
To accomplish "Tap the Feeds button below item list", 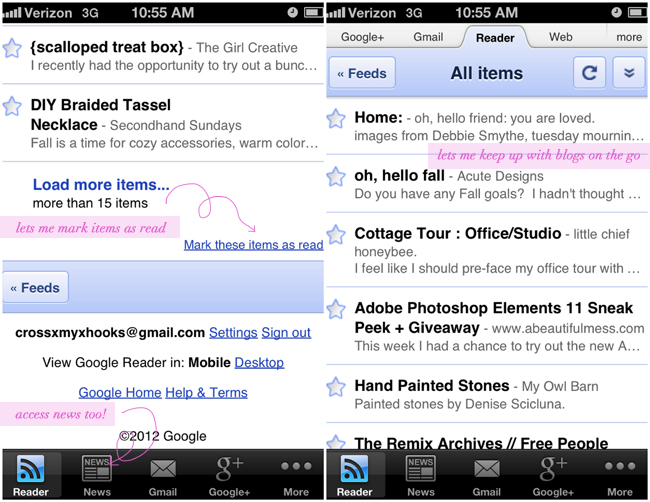I will tap(35, 287).
